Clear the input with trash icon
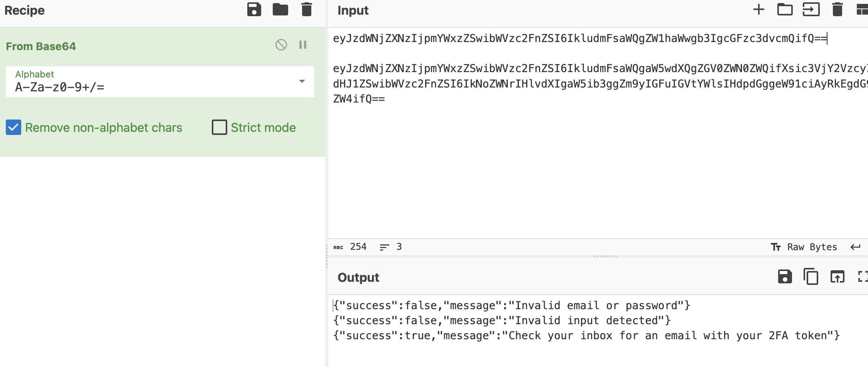This screenshot has width=868, height=367. pyautogui.click(x=837, y=10)
